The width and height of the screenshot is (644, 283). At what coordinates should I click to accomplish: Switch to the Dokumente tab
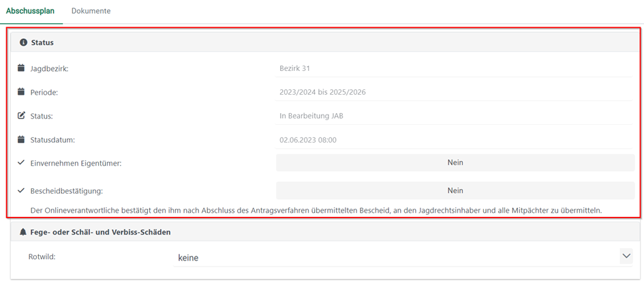click(91, 11)
